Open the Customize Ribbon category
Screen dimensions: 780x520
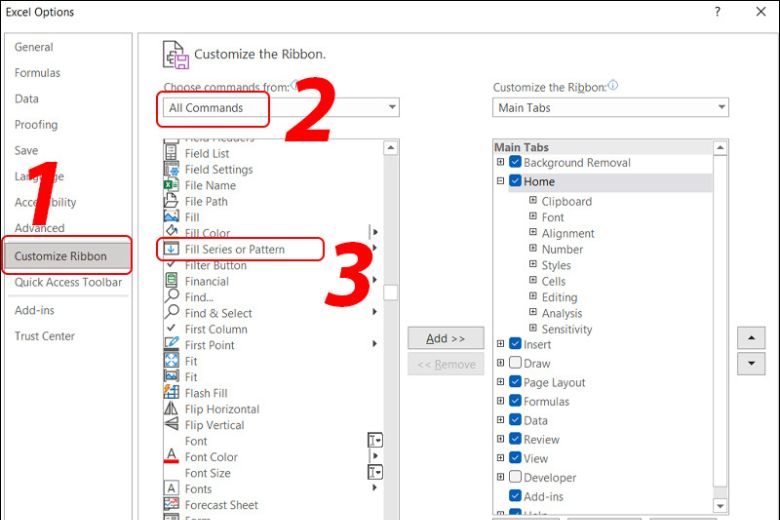click(x=67, y=256)
